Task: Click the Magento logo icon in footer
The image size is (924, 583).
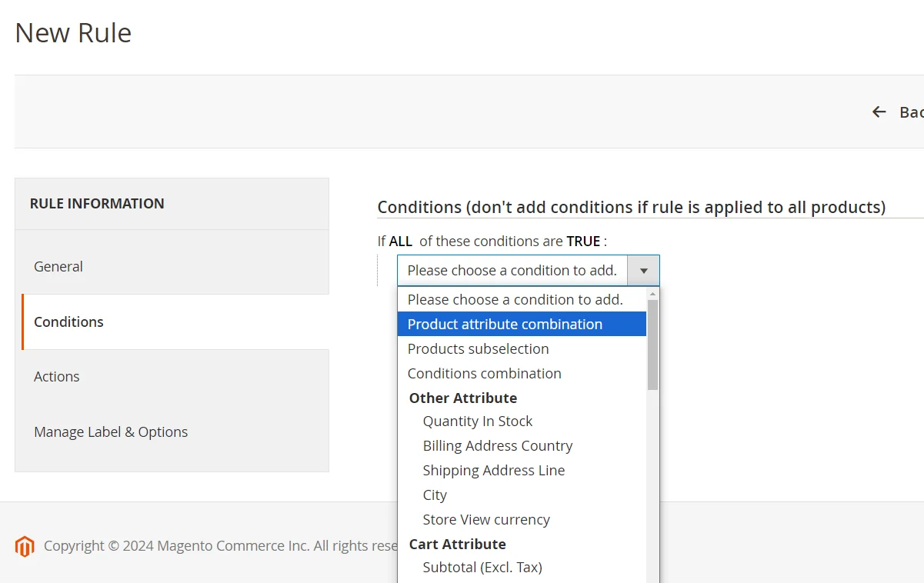Action: [25, 546]
